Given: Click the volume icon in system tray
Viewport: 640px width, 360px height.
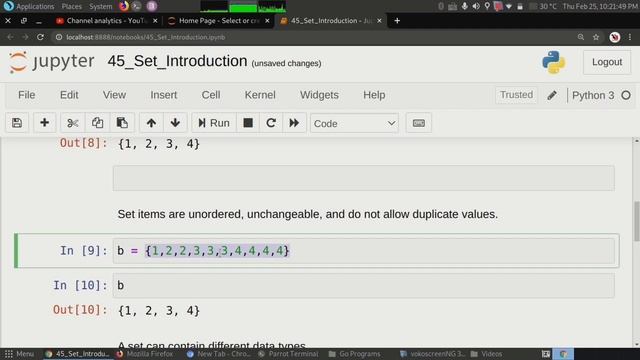Looking at the screenshot, I should [x=476, y=6].
